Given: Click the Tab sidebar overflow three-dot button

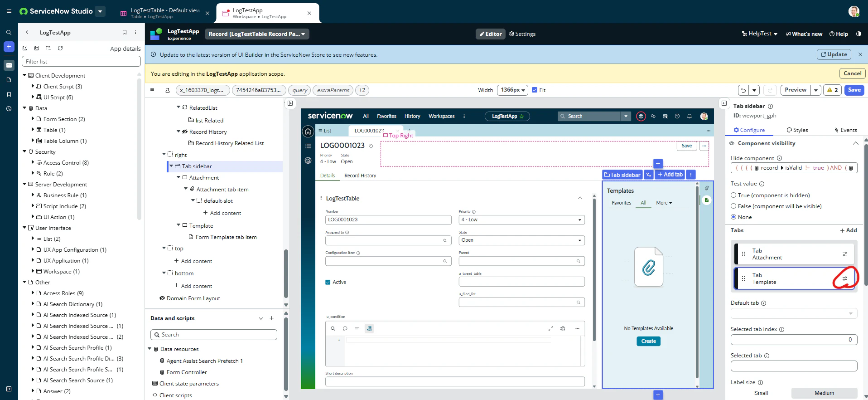Looking at the screenshot, I should [x=691, y=175].
